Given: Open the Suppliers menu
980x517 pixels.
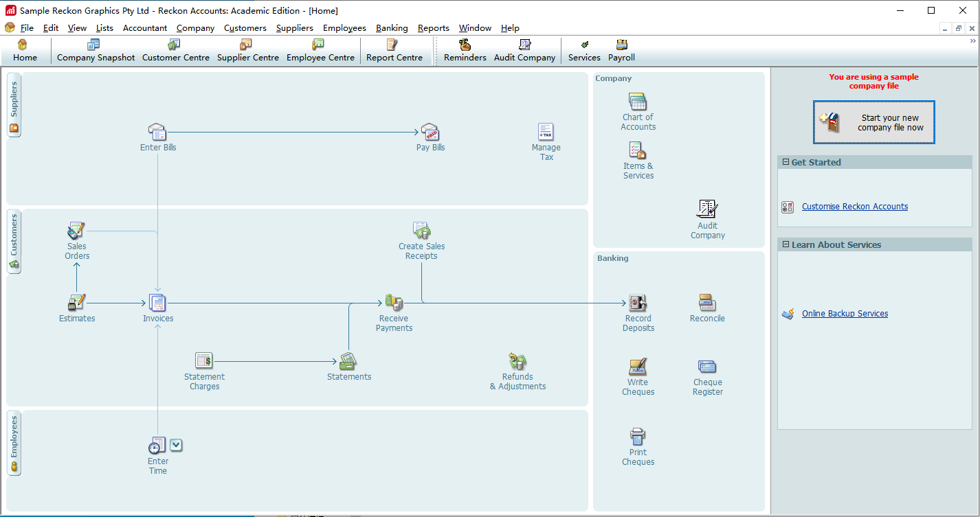Looking at the screenshot, I should click(295, 28).
